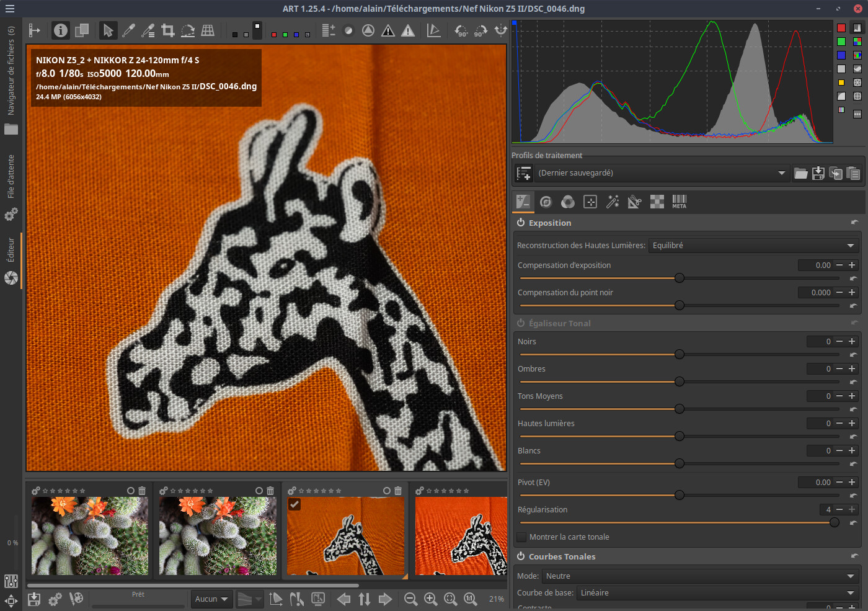The height and width of the screenshot is (611, 868).
Task: Select the straighten tool icon
Action: (188, 30)
